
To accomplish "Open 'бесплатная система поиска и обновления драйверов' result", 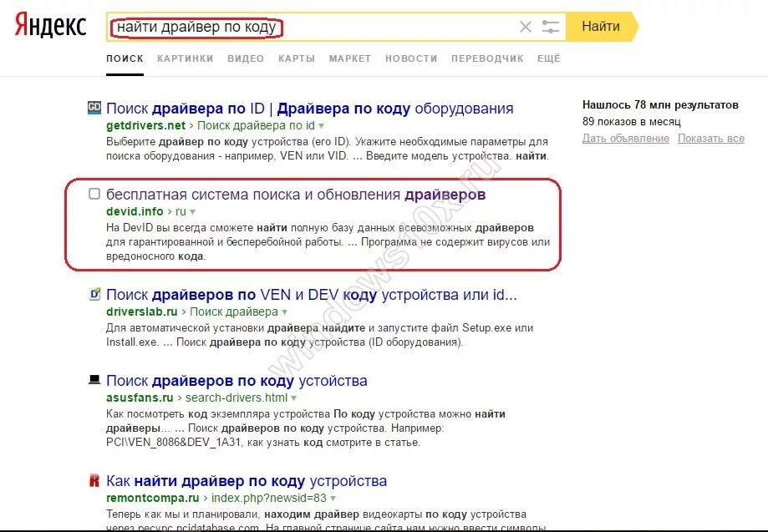I will [296, 195].
